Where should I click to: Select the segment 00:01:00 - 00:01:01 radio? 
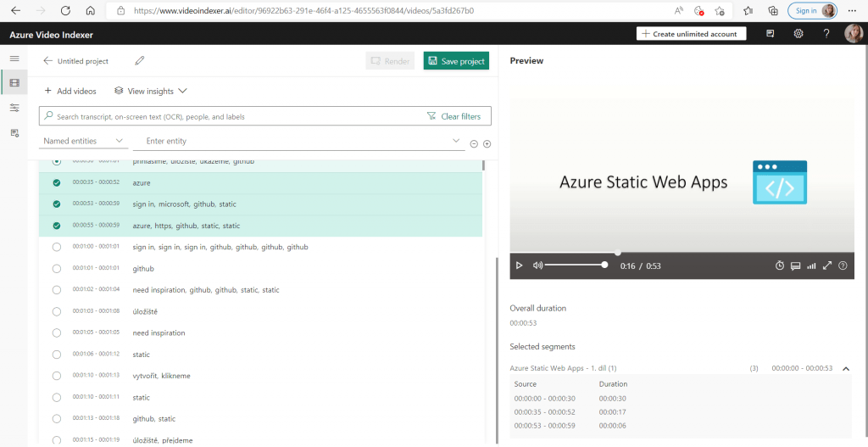point(57,247)
